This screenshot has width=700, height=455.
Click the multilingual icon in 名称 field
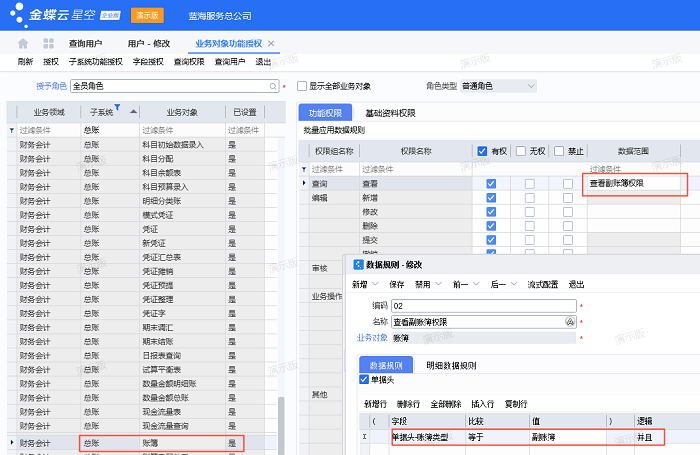[570, 322]
